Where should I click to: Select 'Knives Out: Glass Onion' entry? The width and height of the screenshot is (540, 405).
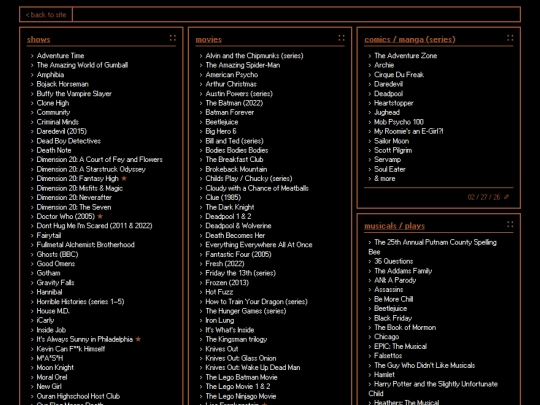pos(241,358)
